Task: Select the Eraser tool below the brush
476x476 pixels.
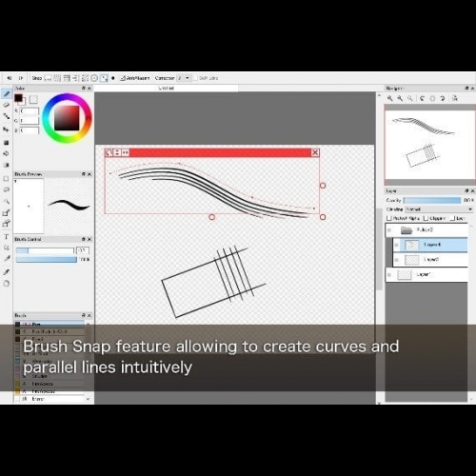Action: point(7,105)
